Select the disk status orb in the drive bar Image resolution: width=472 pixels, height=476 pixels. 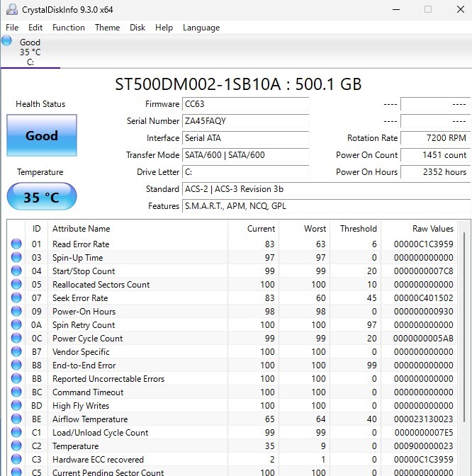pos(7,41)
